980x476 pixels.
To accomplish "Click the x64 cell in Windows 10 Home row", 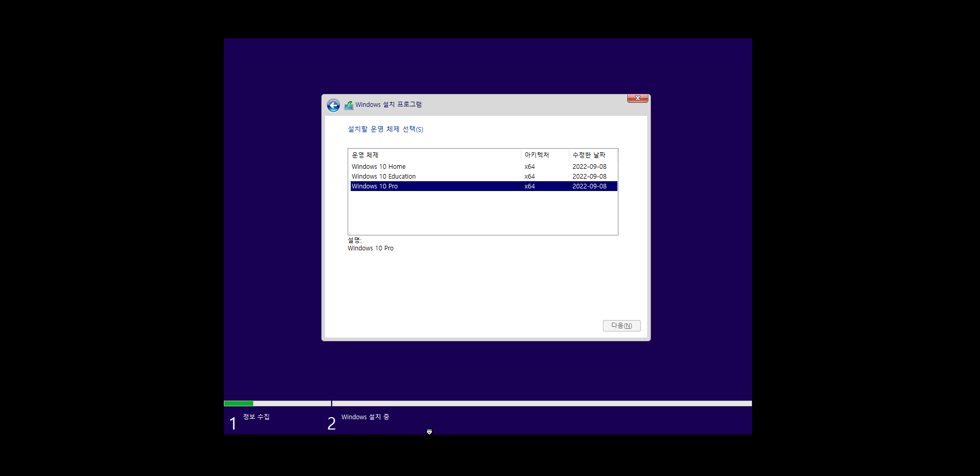I will [530, 167].
